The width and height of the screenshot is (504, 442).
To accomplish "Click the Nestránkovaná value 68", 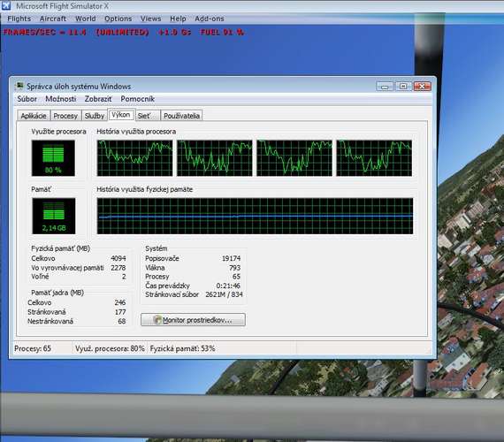I will point(122,321).
